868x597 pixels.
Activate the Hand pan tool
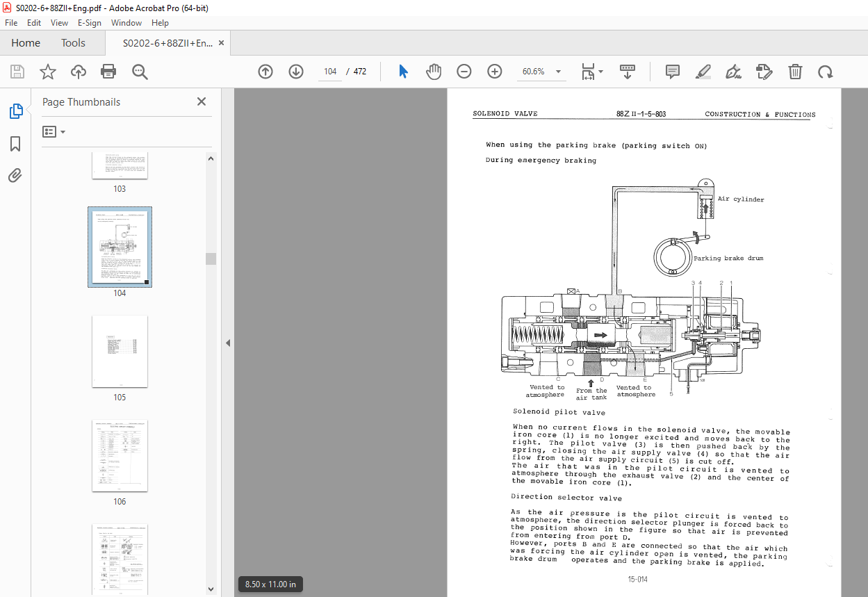[x=434, y=72]
